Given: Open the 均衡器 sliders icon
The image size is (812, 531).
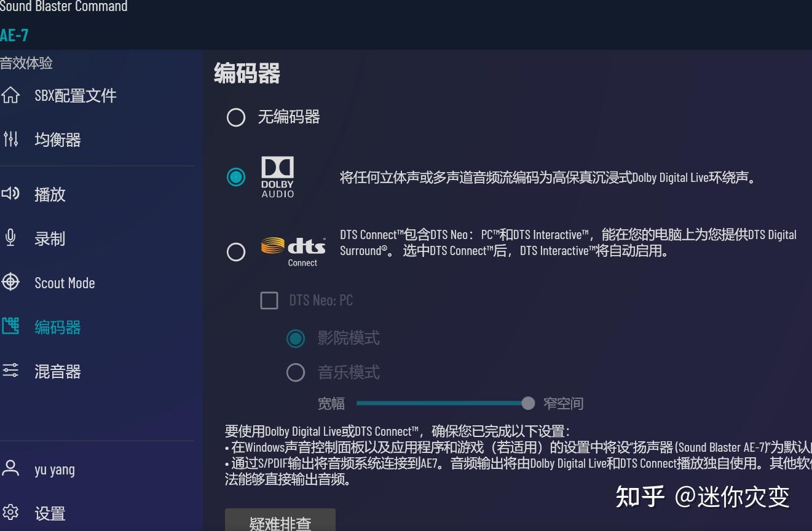Looking at the screenshot, I should pyautogui.click(x=10, y=140).
